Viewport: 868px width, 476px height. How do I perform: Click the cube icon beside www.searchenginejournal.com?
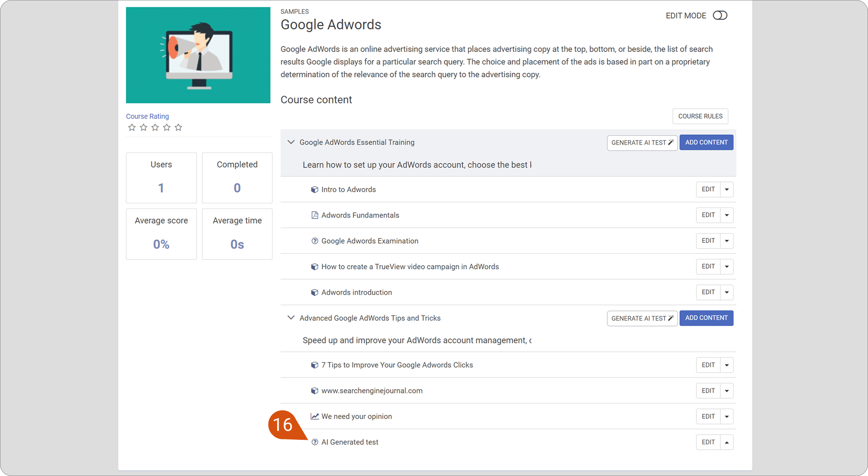[314, 391]
